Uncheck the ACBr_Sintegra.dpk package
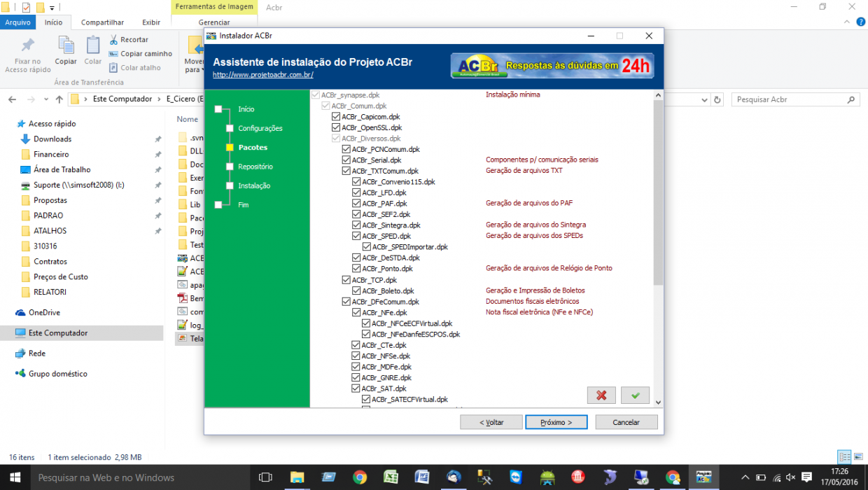The width and height of the screenshot is (868, 490). click(x=356, y=225)
